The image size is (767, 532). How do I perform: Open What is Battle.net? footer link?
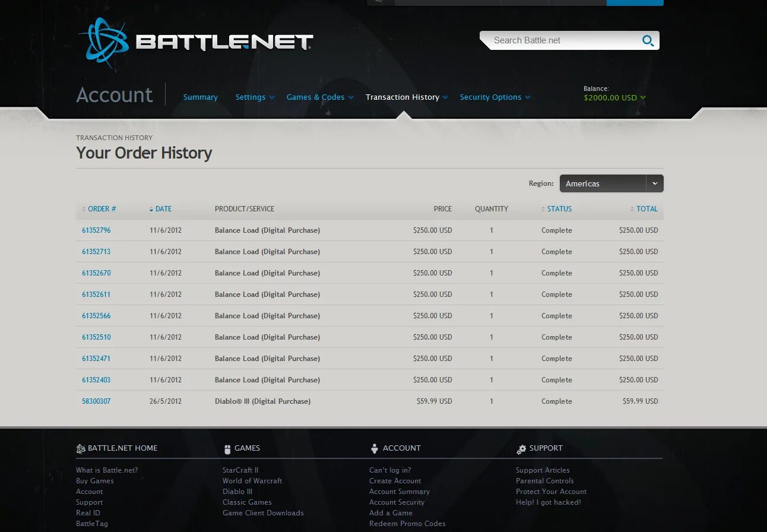(107, 470)
